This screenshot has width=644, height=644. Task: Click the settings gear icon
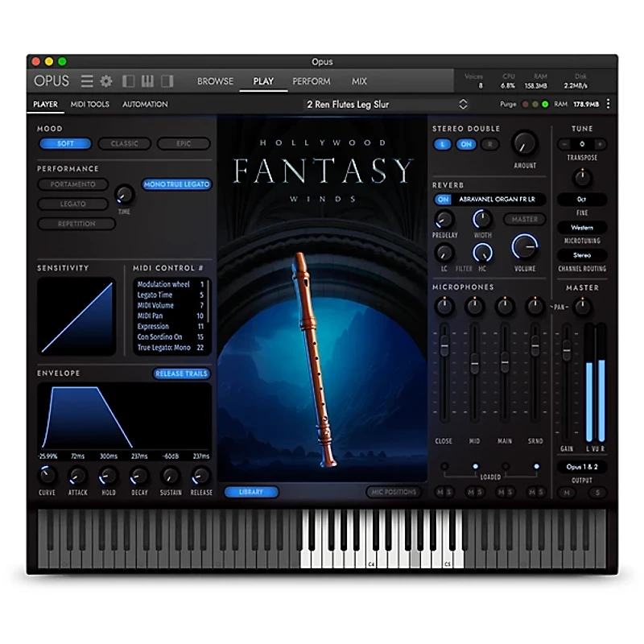point(105,80)
